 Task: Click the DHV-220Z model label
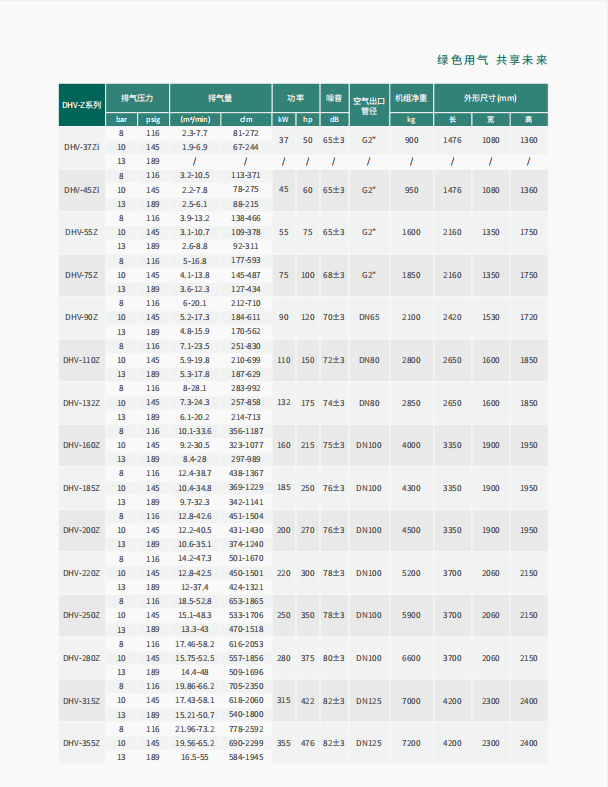coord(81,573)
